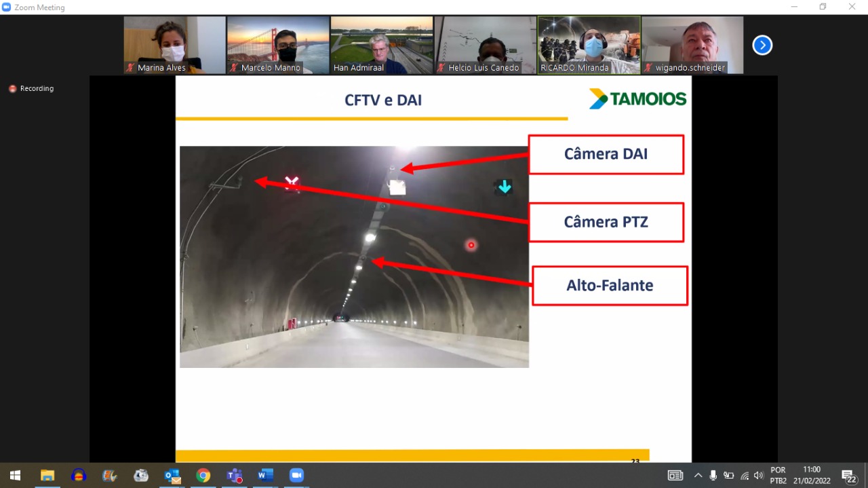868x488 pixels.
Task: Open Google Chrome in taskbar
Action: [203, 475]
